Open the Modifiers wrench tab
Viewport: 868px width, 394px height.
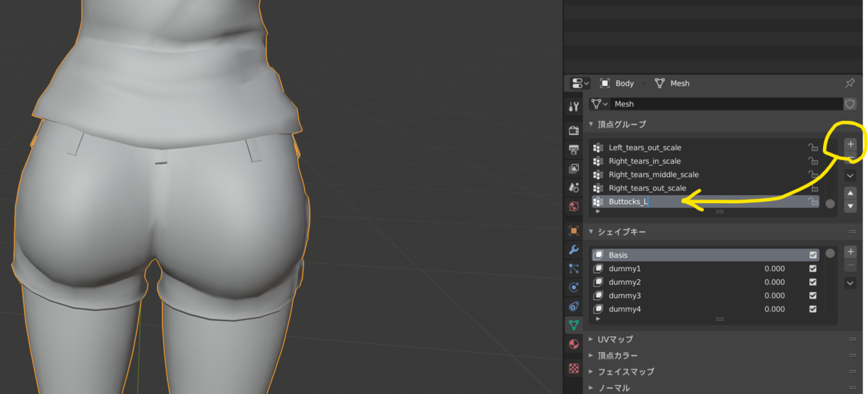click(574, 249)
